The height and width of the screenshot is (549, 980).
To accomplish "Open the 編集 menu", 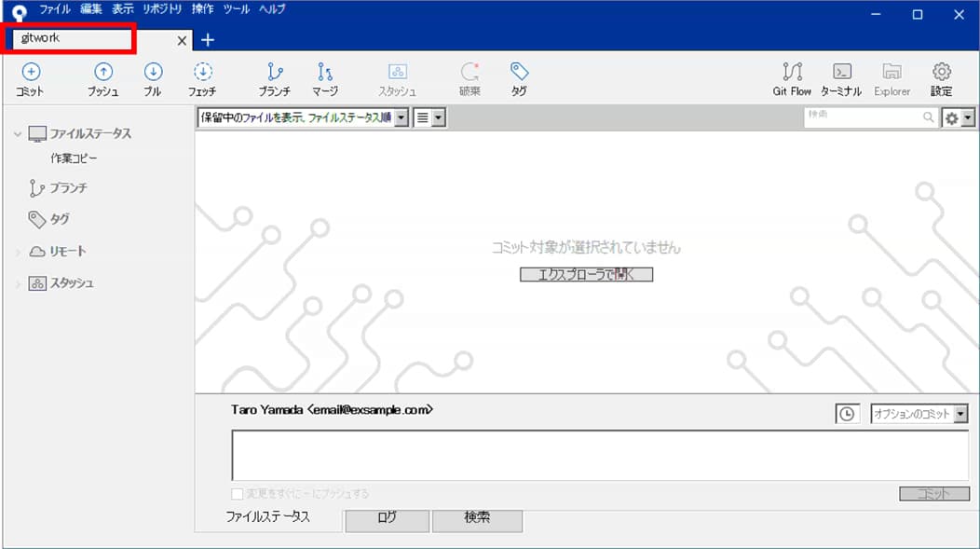I will point(90,8).
